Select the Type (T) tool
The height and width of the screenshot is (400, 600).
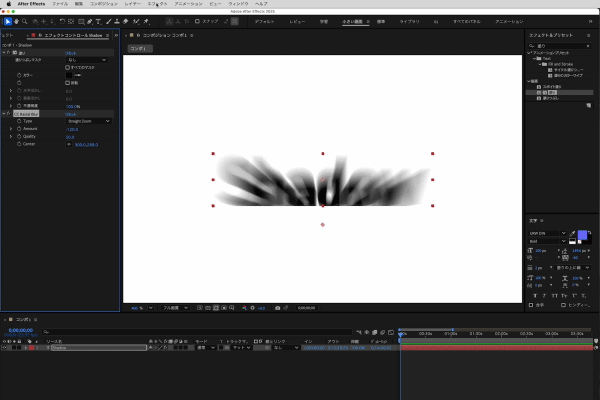[98, 21]
